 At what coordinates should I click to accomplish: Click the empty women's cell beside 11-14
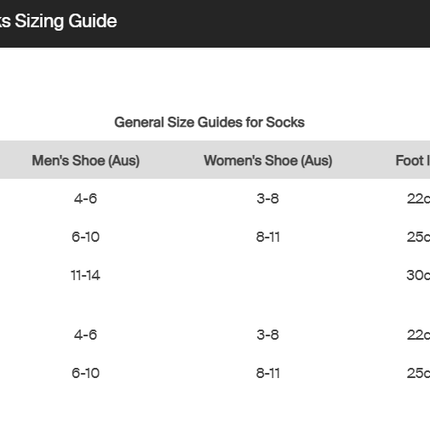pos(268,275)
